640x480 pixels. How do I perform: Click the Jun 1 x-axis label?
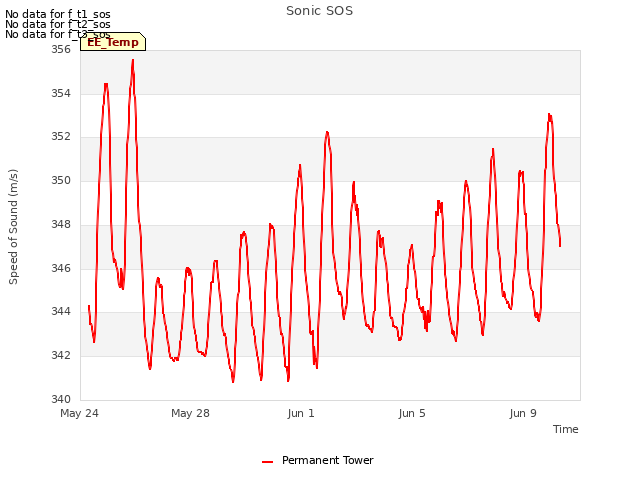[x=301, y=413]
